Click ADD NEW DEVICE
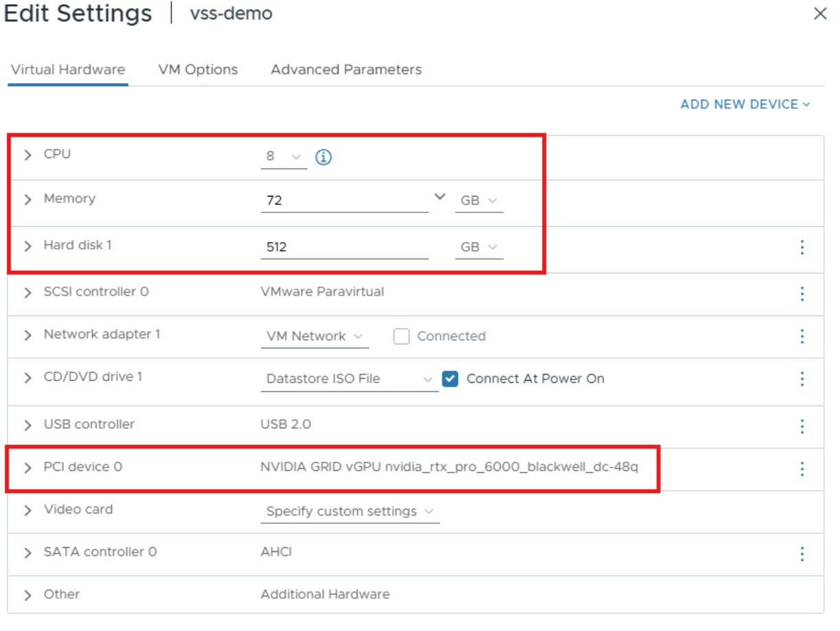840x631 pixels. tap(745, 104)
